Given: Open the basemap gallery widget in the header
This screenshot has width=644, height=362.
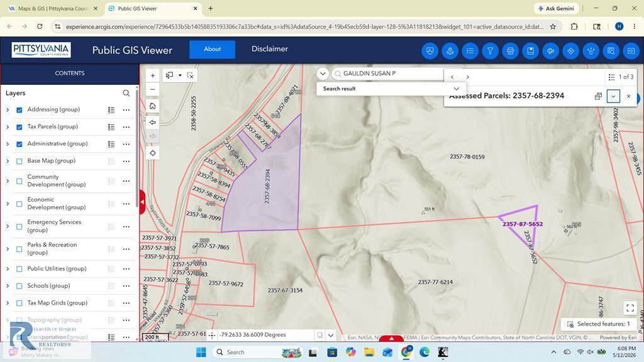Looking at the screenshot, I should click(x=430, y=51).
